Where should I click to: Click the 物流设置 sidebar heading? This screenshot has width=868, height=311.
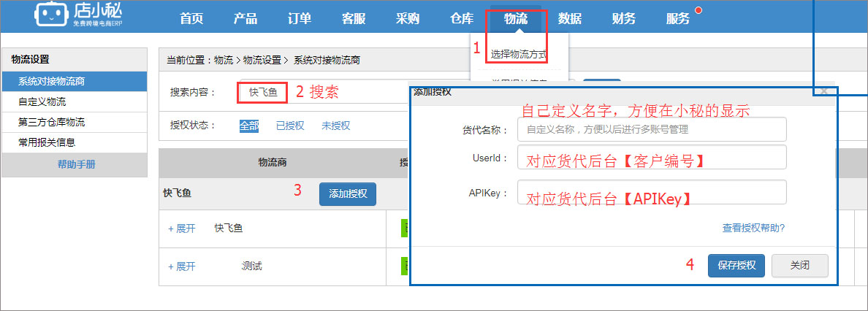(x=31, y=59)
